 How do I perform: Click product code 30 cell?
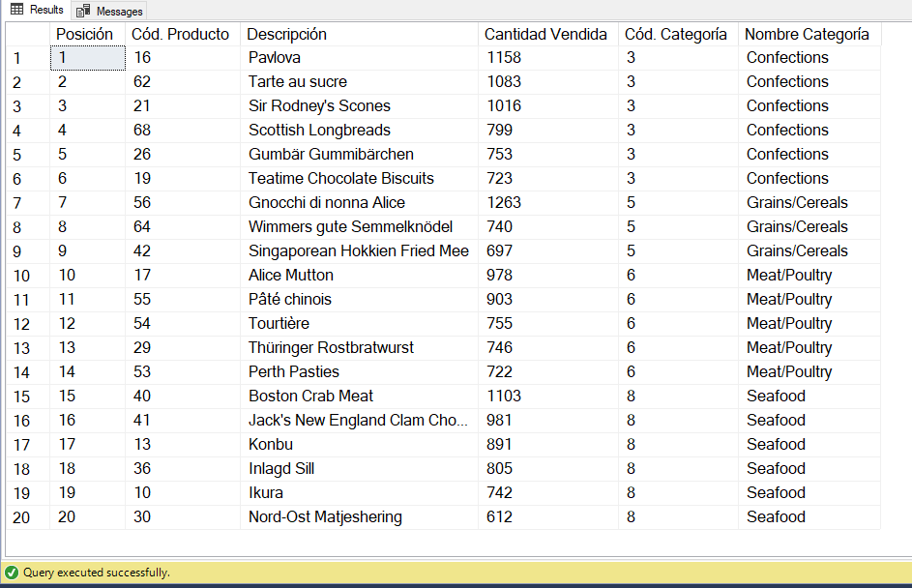click(183, 517)
